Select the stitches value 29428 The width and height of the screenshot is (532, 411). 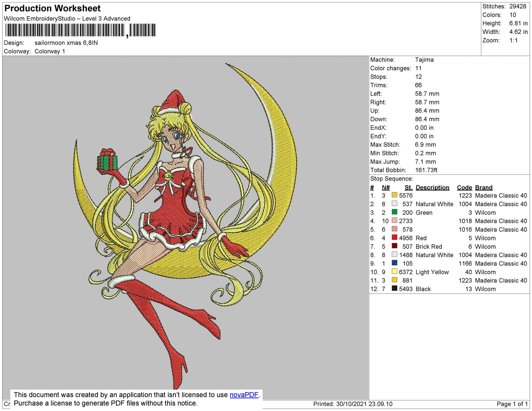[x=518, y=6]
